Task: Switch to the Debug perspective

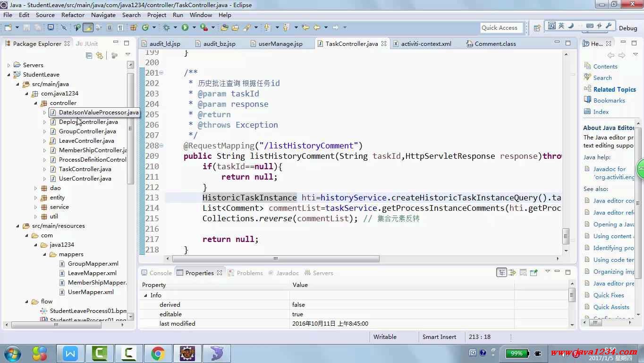Action: coord(628,28)
